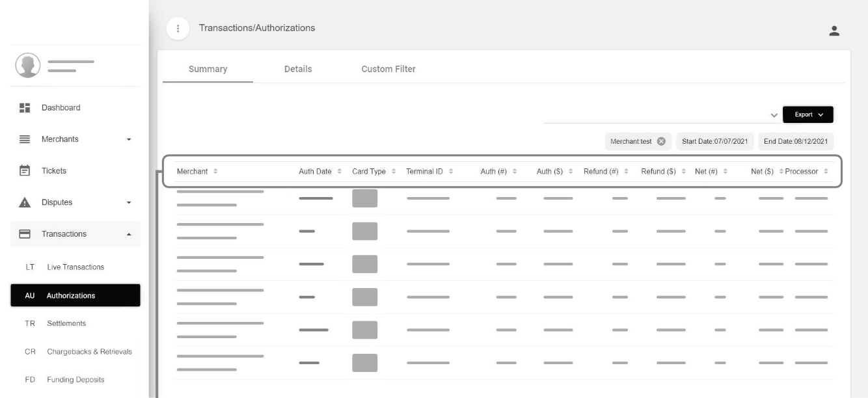This screenshot has width=868, height=398.
Task: Click the End Date:08/12/2021 filter chip
Action: click(x=796, y=142)
